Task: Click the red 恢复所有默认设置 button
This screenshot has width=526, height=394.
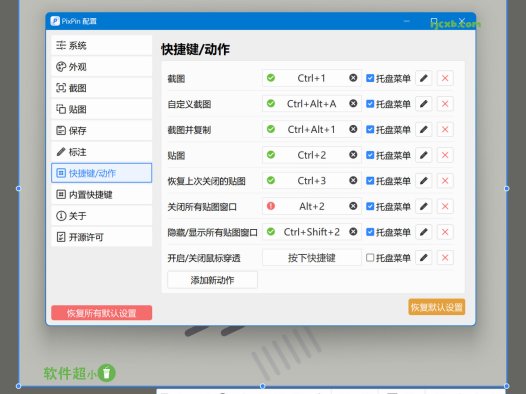Action: coord(102,313)
